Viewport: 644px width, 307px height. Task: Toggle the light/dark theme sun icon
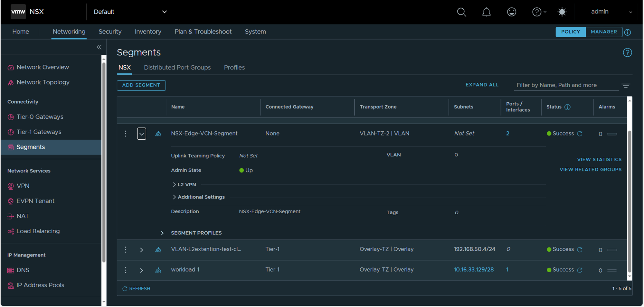pyautogui.click(x=562, y=12)
